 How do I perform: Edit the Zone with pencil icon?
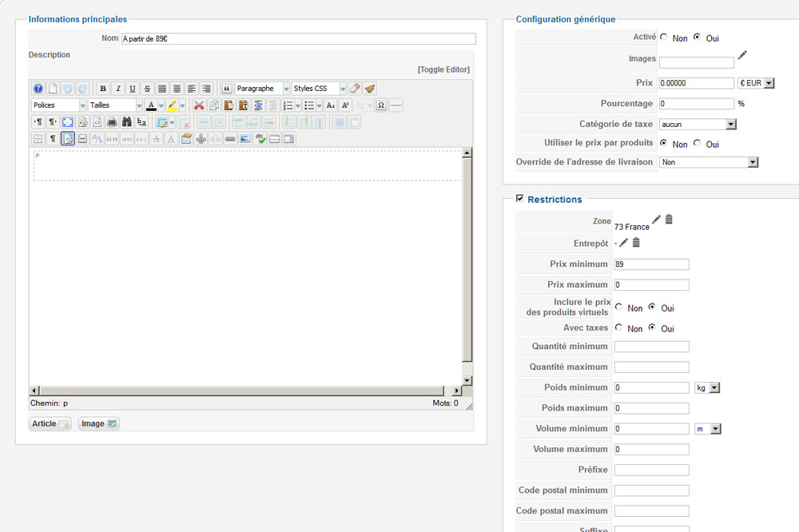point(656,219)
